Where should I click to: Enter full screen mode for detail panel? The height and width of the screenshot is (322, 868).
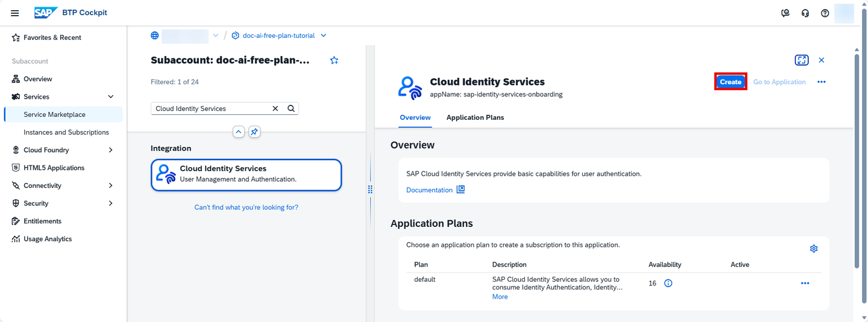tap(802, 60)
